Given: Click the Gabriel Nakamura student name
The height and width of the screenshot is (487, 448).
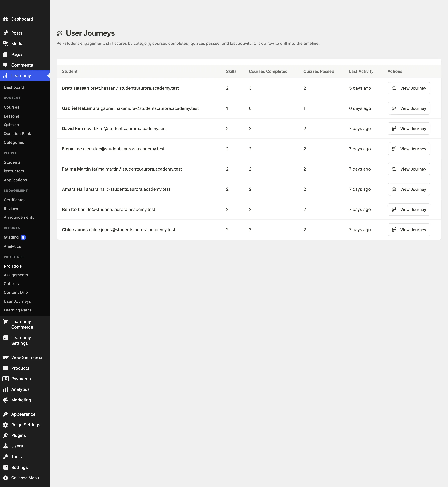Looking at the screenshot, I should (x=80, y=108).
